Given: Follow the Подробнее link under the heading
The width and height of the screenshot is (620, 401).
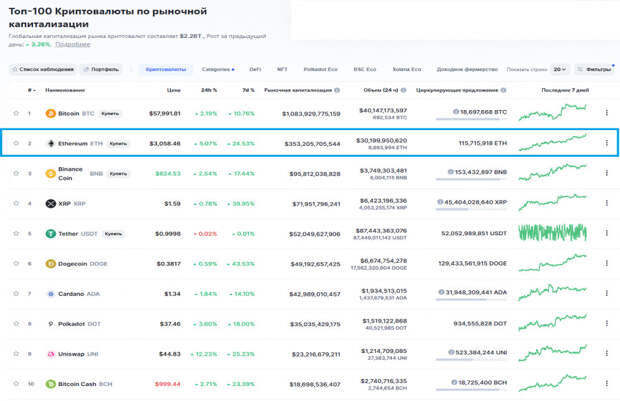Looking at the screenshot, I should click(x=73, y=44).
